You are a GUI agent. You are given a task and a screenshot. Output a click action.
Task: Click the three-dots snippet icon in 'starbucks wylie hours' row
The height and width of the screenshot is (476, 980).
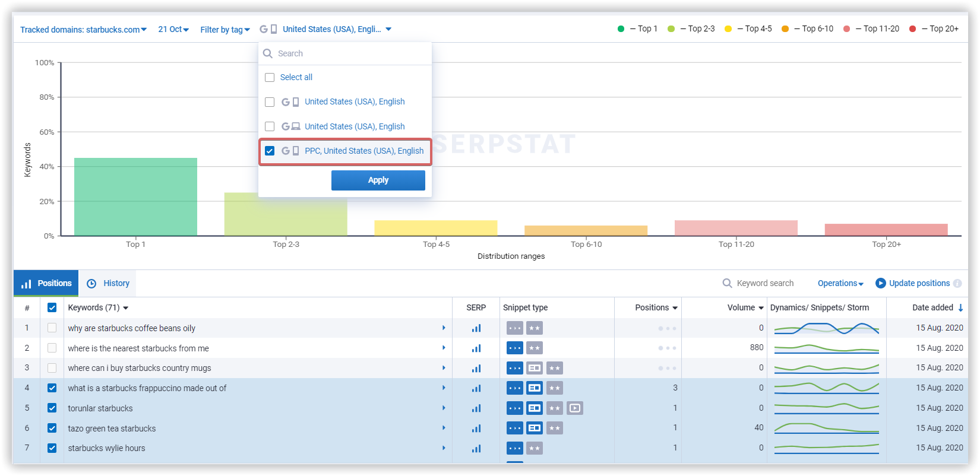[515, 448]
